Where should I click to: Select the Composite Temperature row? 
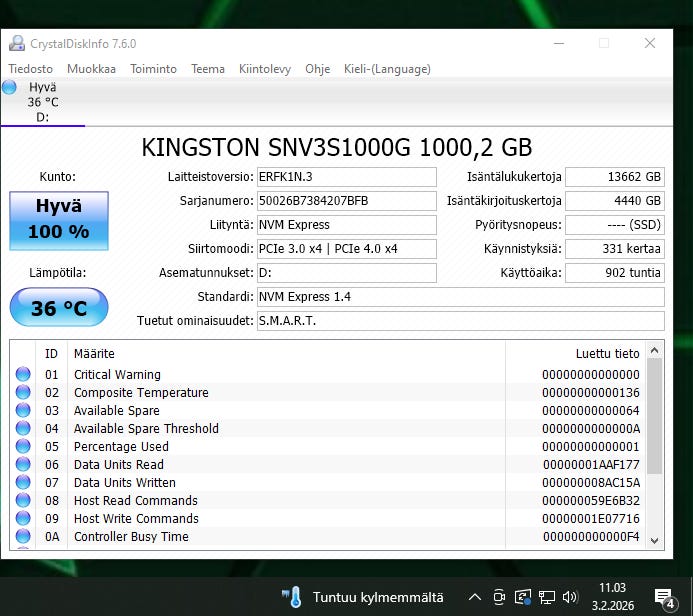pyautogui.click(x=141, y=393)
